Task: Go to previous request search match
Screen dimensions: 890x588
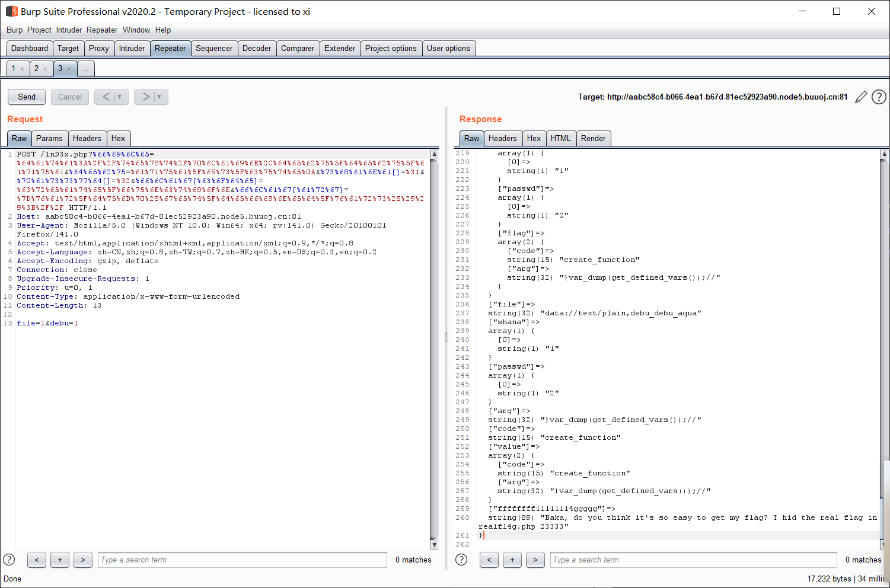Action: click(x=37, y=560)
